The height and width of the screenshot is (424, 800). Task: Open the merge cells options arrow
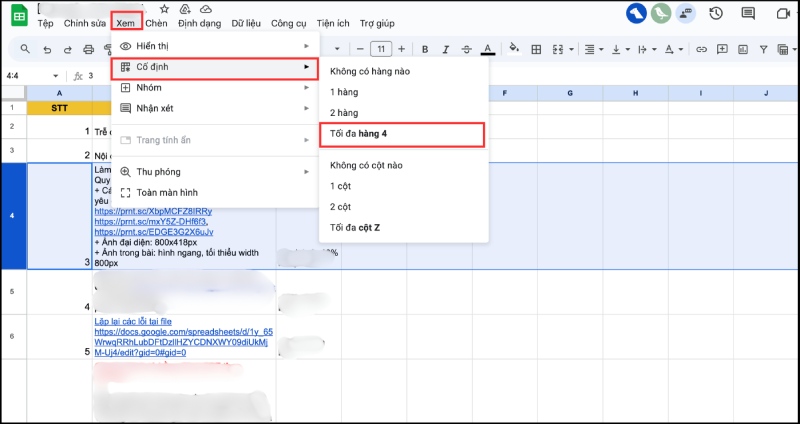pos(571,49)
